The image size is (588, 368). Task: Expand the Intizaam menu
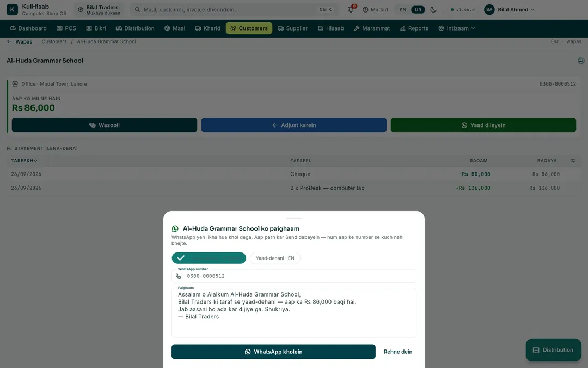point(457,28)
